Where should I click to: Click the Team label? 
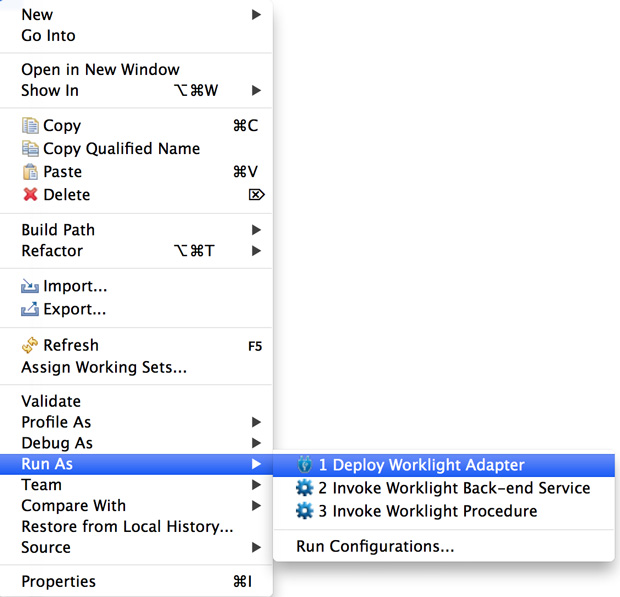42,485
